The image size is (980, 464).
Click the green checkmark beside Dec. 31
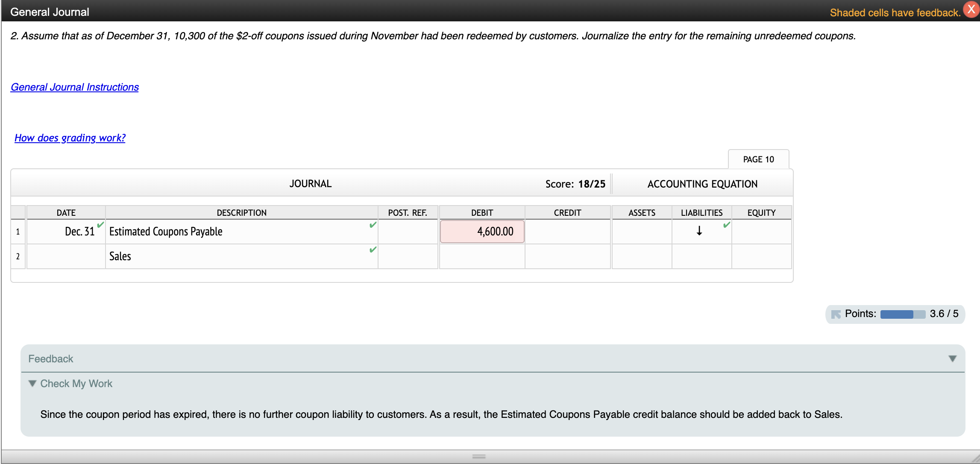[100, 225]
